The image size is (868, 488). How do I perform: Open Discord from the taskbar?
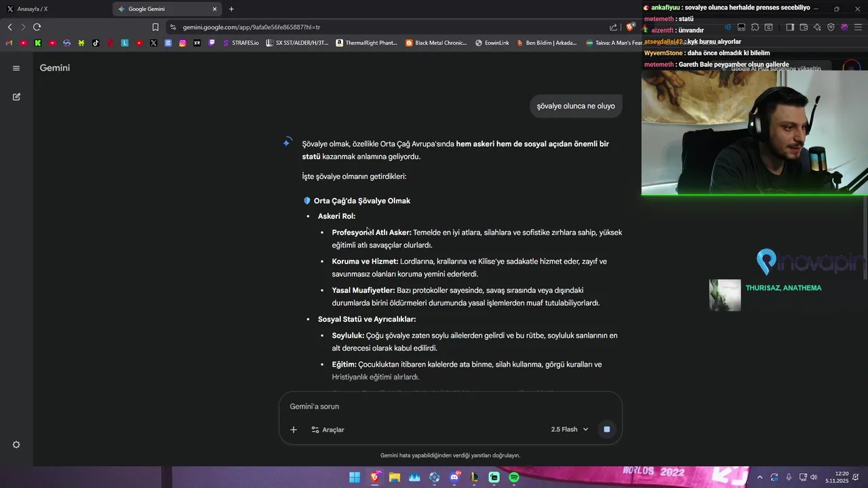click(x=454, y=477)
